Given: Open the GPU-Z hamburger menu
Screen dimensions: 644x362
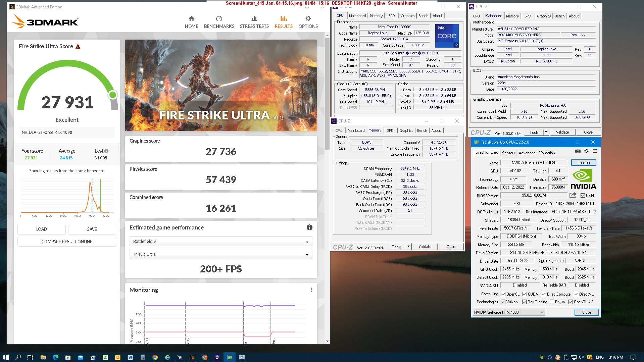Looking at the screenshot, I should tap(595, 151).
